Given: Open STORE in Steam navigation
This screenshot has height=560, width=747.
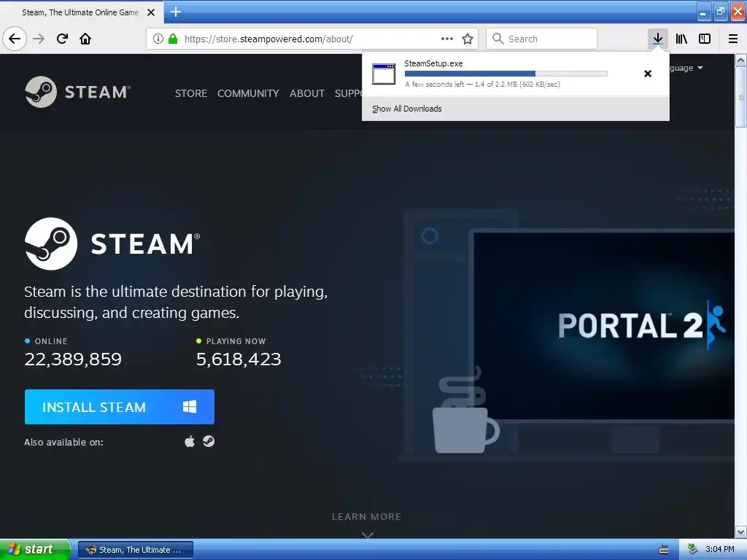Looking at the screenshot, I should pos(190,93).
